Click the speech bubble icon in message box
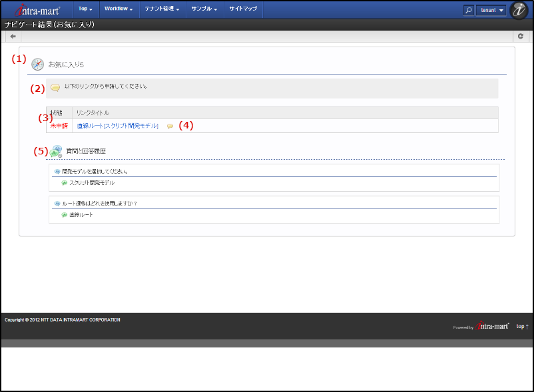 click(x=55, y=87)
